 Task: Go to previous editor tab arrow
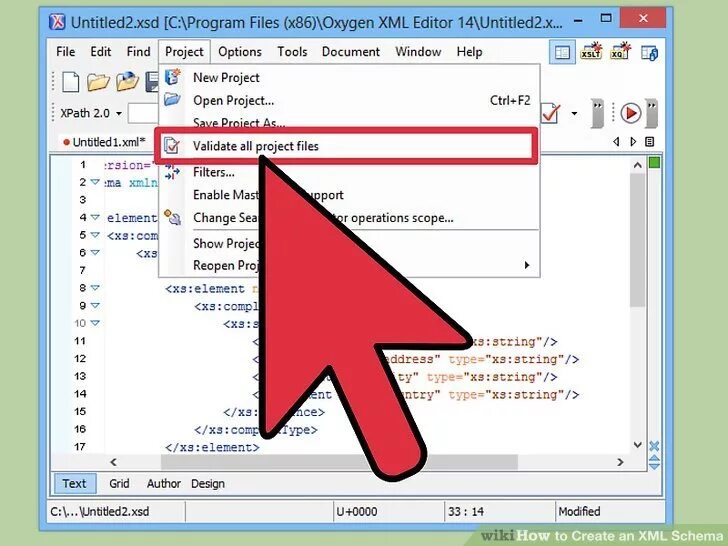[616, 141]
